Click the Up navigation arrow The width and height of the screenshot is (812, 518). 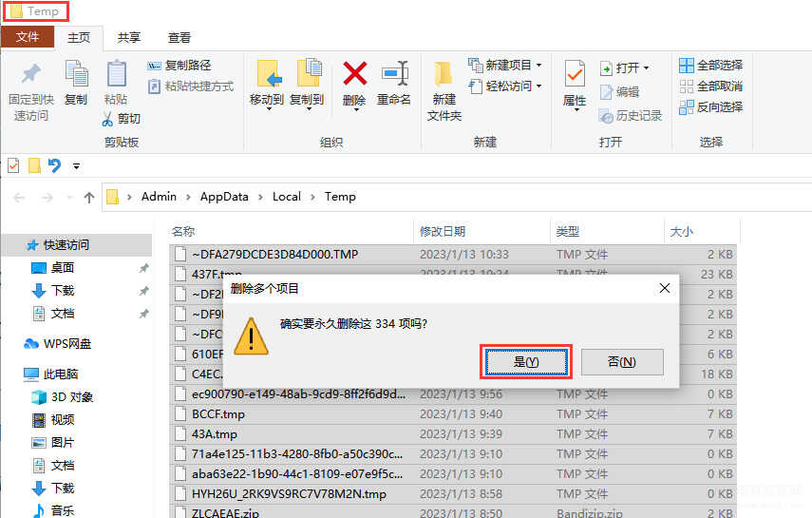click(89, 197)
